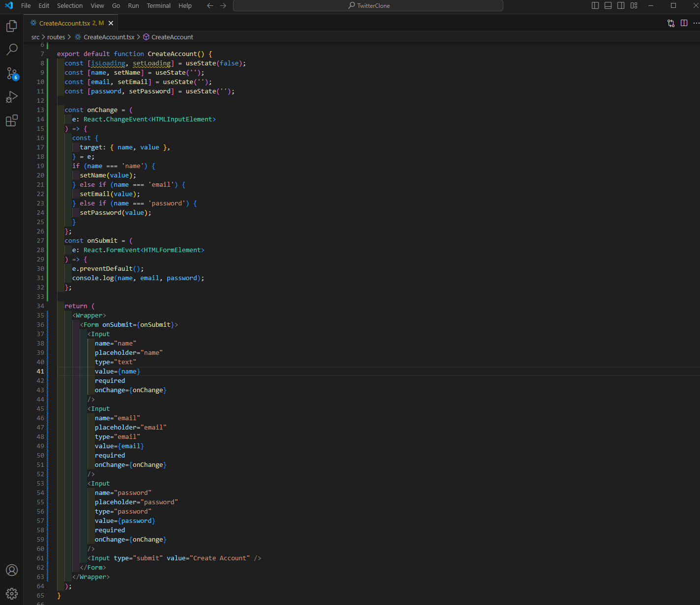Open the Explorer view in the activity bar
This screenshot has height=605, width=700.
(x=12, y=26)
